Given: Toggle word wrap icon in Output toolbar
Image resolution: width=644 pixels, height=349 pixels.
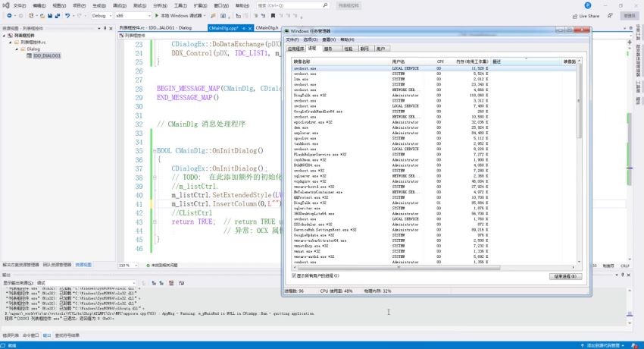Looking at the screenshot, I should pyautogui.click(x=181, y=283).
